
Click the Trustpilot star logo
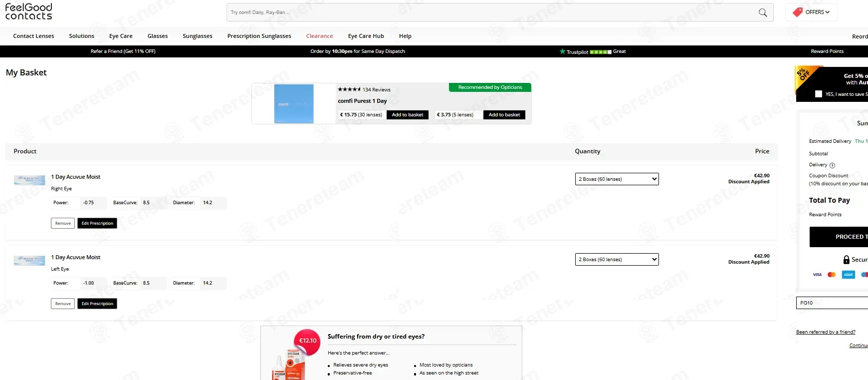click(563, 51)
